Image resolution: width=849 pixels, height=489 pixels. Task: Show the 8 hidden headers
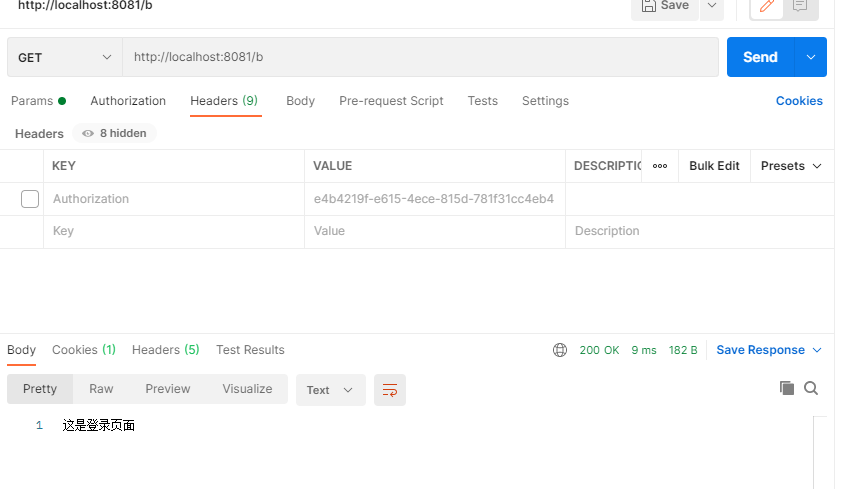(114, 133)
